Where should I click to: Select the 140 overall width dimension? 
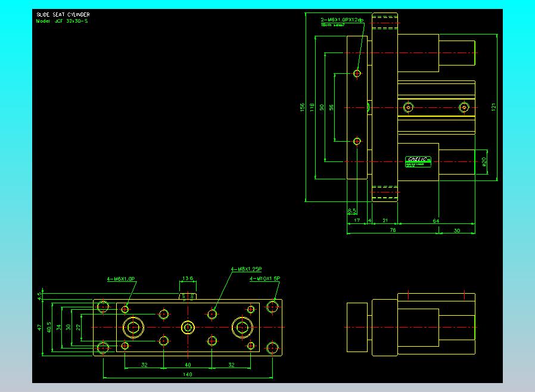click(x=187, y=374)
